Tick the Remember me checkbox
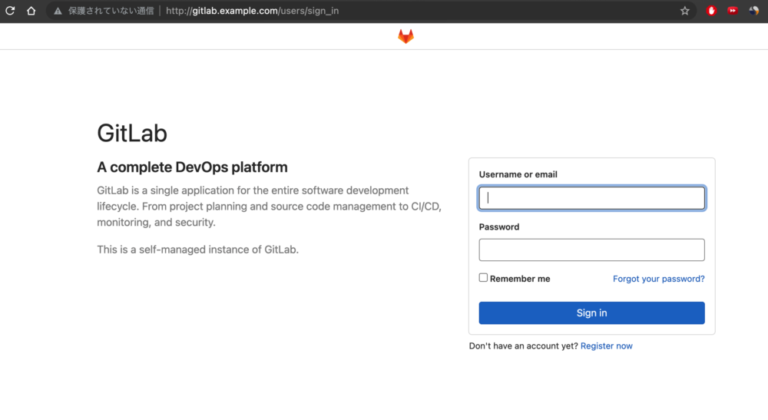Viewport: 768px width, 420px height. click(484, 278)
